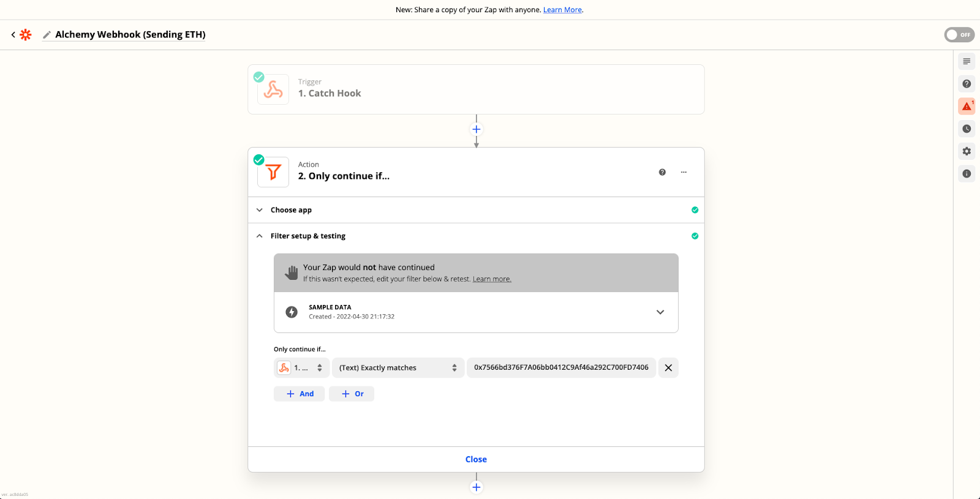Click the filter value address input field

point(561,368)
